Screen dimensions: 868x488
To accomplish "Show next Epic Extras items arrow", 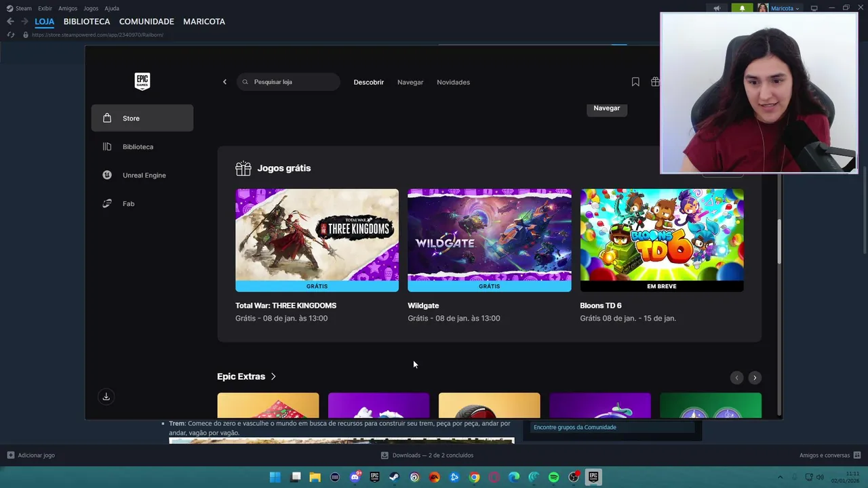I will 755,378.
